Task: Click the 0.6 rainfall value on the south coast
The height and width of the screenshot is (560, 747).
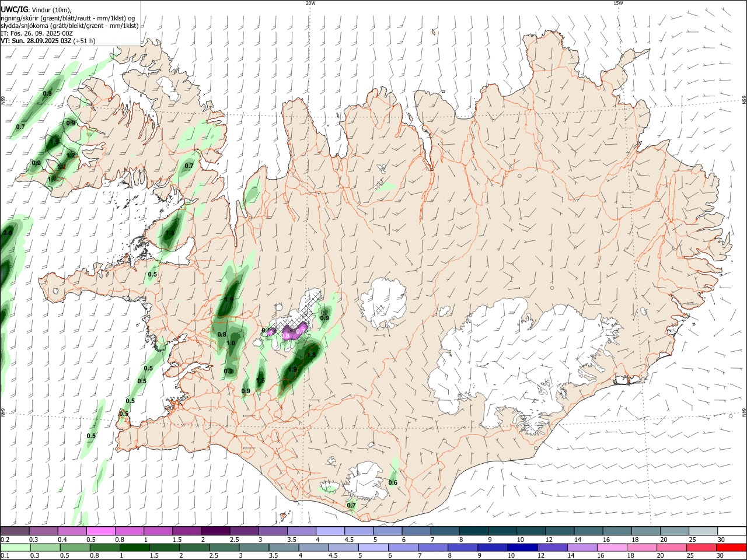Action: (x=393, y=482)
